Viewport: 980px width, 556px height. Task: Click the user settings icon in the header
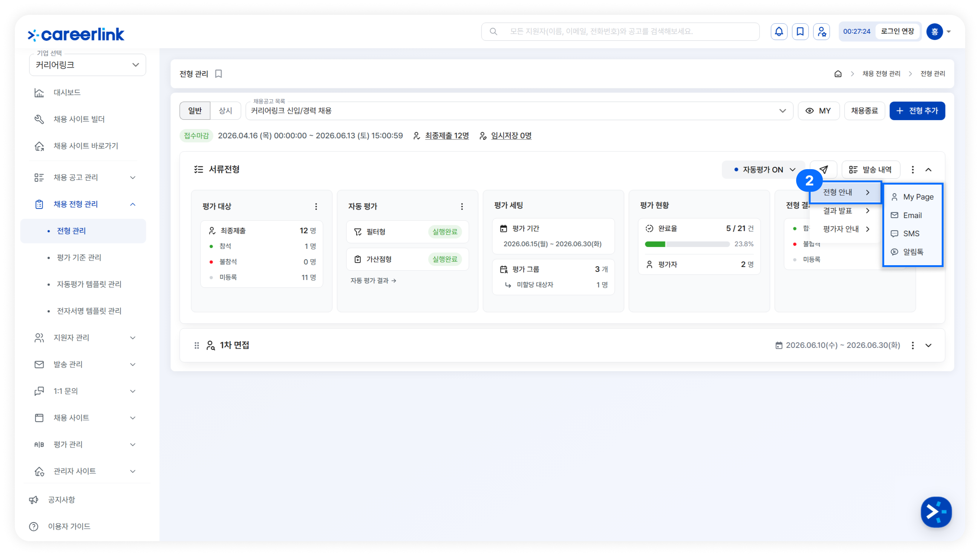[821, 31]
